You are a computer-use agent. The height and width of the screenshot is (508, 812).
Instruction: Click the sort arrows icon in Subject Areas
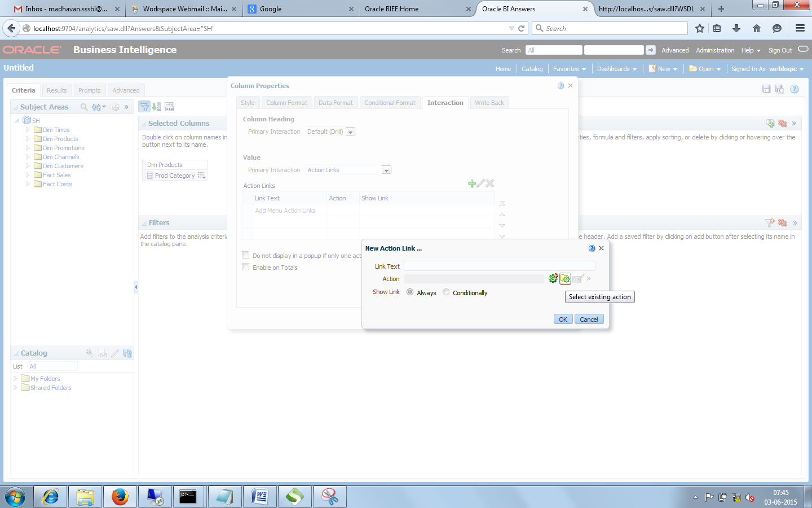point(99,107)
